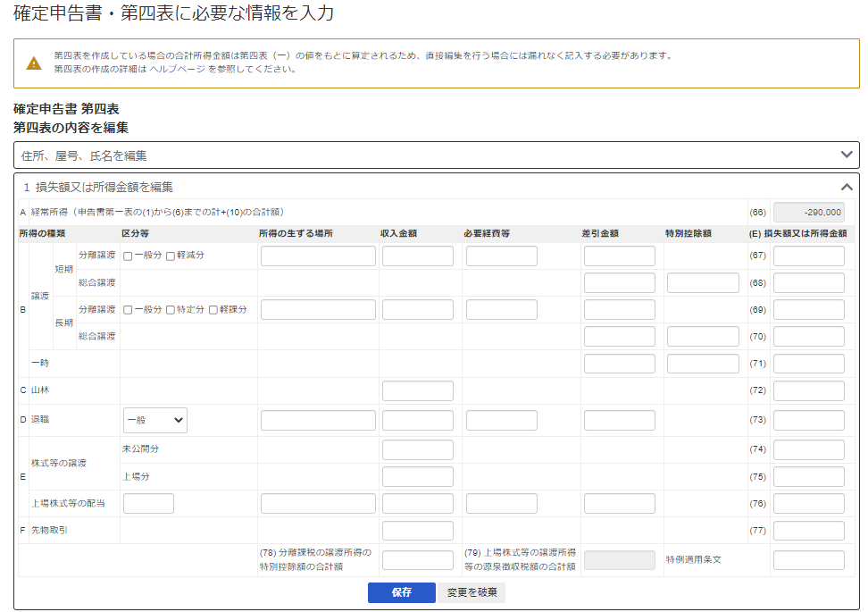The image size is (868, 612).
Task: Click the warning triangle icon
Action: 34,63
